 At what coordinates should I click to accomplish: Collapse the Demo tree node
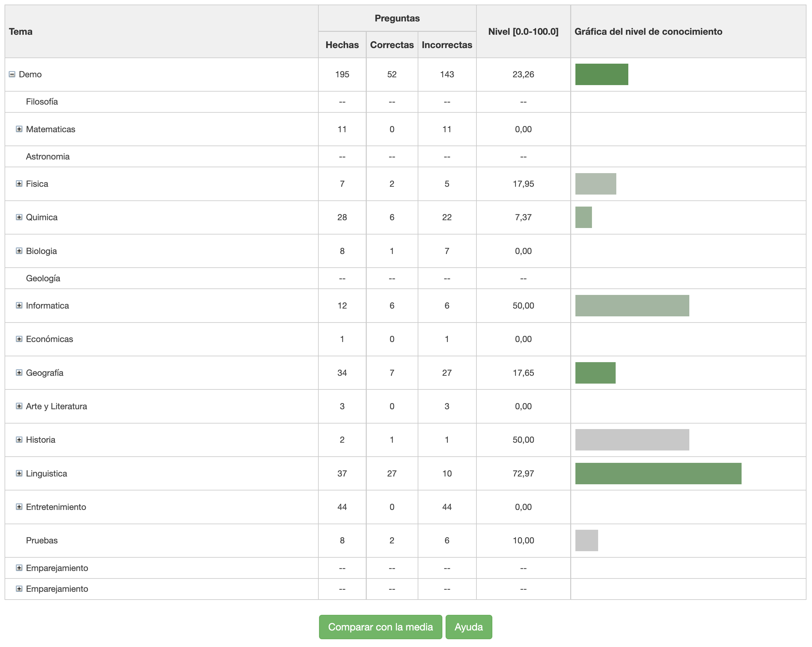(x=12, y=74)
